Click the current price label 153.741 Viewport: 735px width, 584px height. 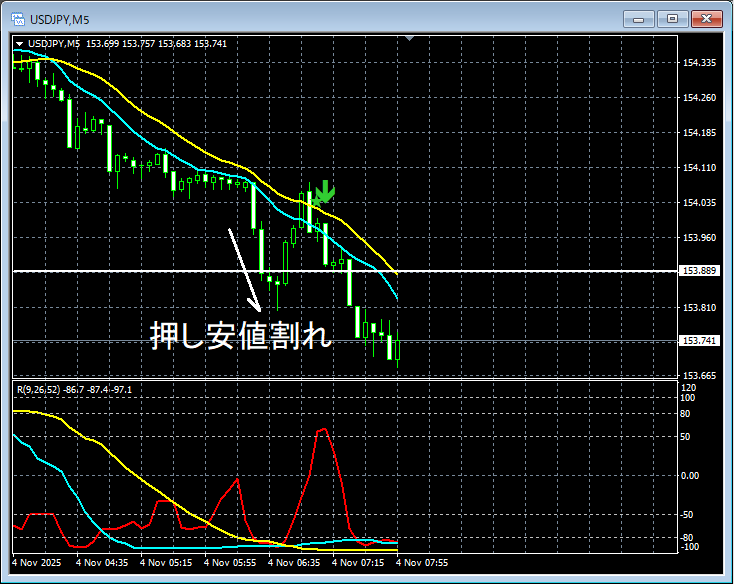click(x=699, y=341)
